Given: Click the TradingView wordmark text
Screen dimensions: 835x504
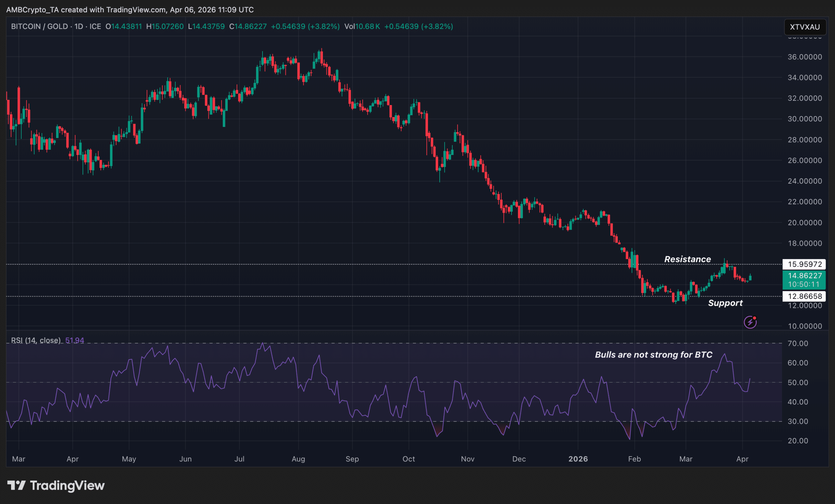Looking at the screenshot, I should click(x=67, y=485).
